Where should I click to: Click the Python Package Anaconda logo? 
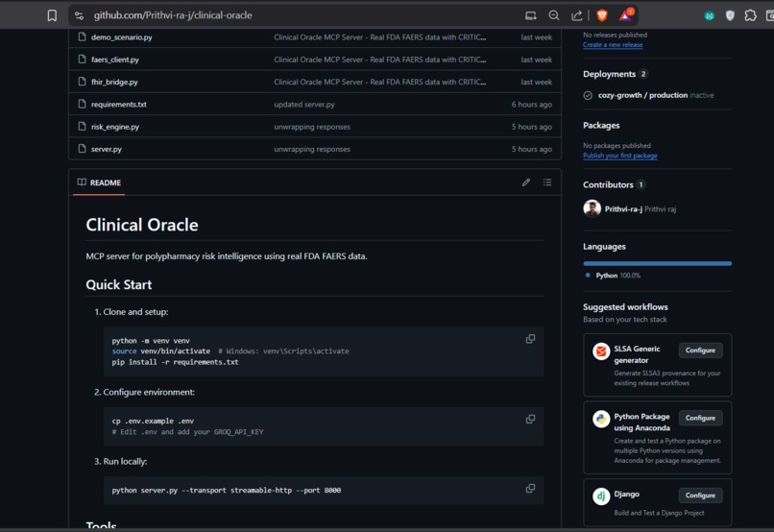click(x=601, y=419)
